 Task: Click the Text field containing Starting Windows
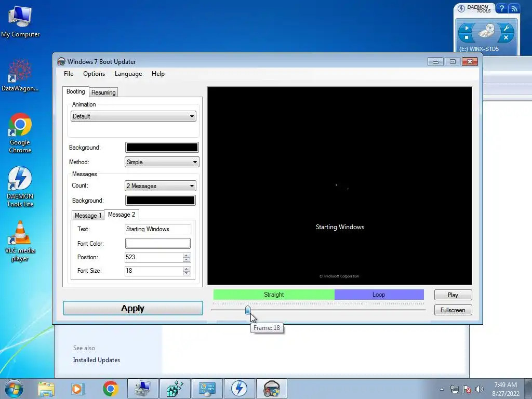158,229
